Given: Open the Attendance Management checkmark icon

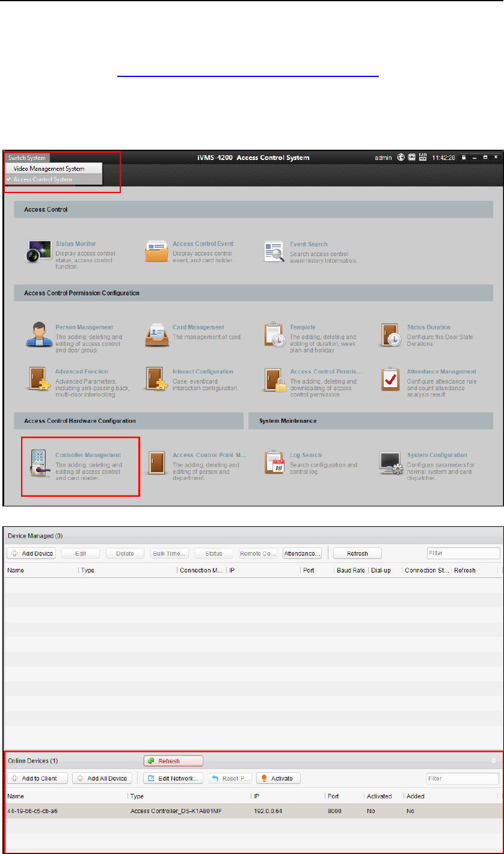Looking at the screenshot, I should (391, 379).
